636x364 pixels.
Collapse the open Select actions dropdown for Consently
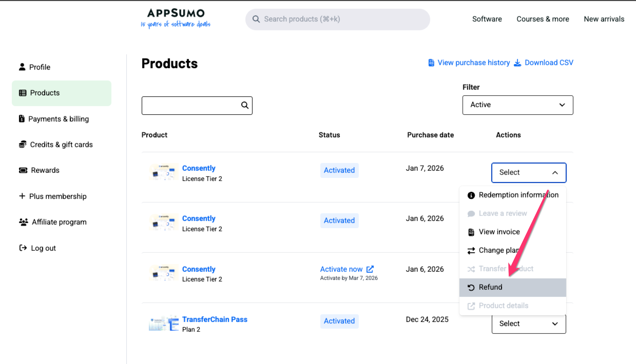pos(528,173)
